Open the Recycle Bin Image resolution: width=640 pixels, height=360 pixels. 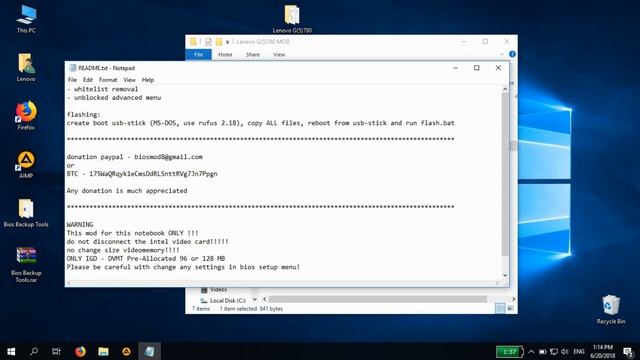click(611, 309)
